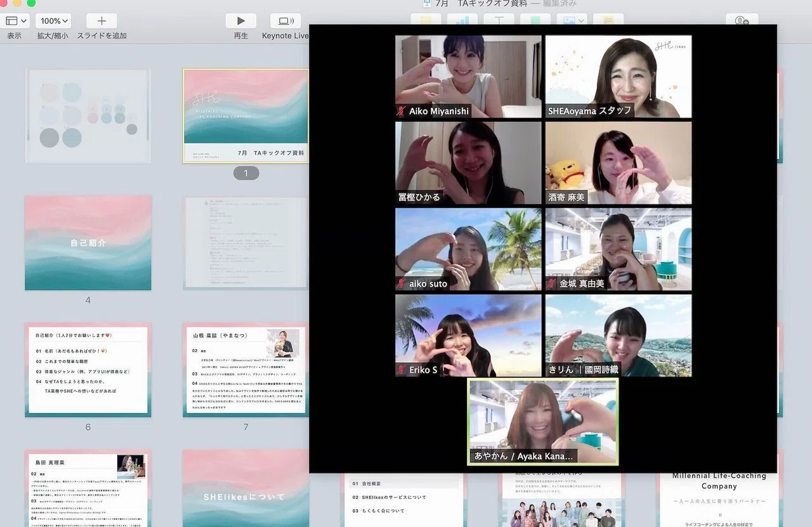This screenshot has height=527, width=812.
Task: Click the name label SHEAoyama スタッフ
Action: tap(590, 111)
